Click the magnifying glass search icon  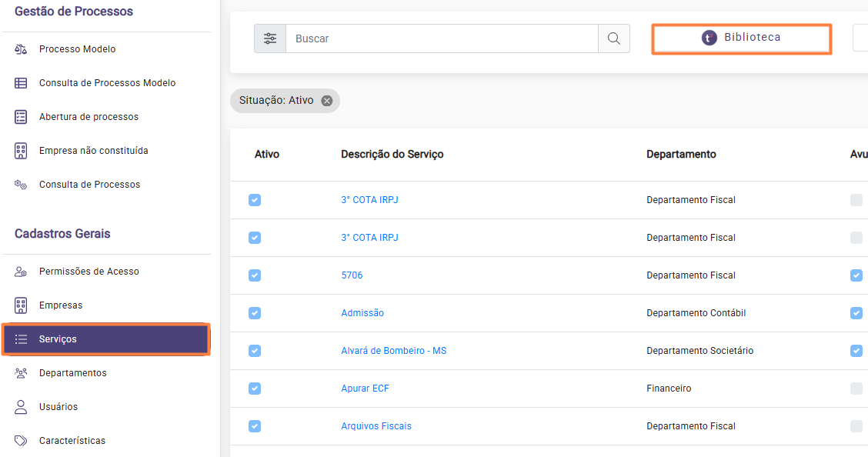tap(614, 38)
